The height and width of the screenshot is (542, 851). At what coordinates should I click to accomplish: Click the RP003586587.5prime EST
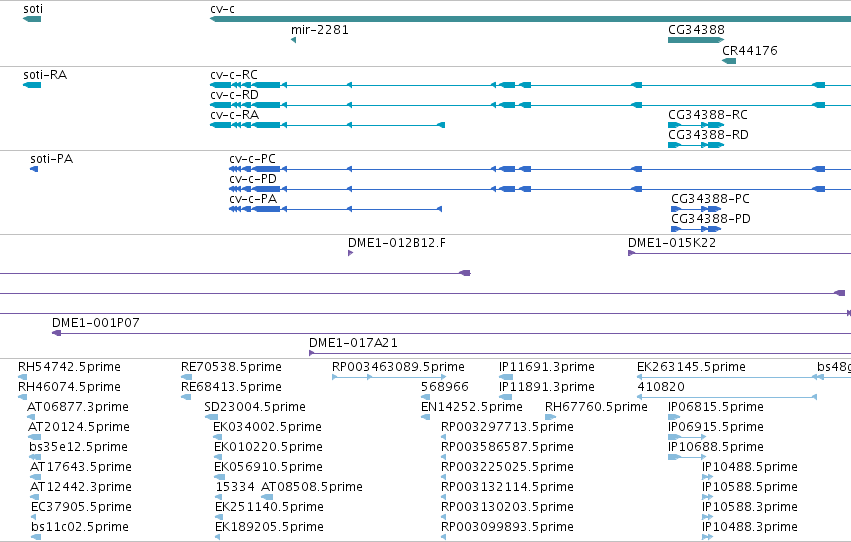[444, 457]
